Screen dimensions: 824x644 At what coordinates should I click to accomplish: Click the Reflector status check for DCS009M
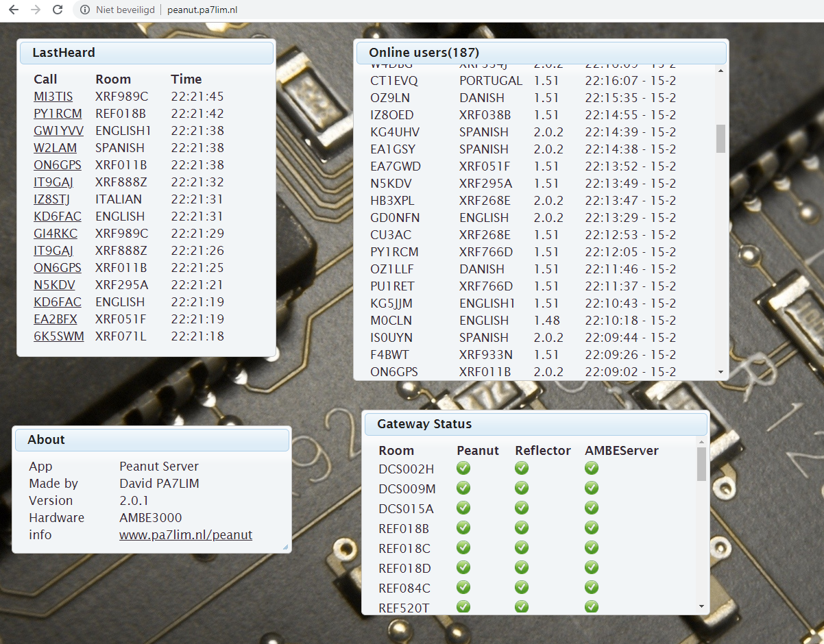click(x=522, y=488)
